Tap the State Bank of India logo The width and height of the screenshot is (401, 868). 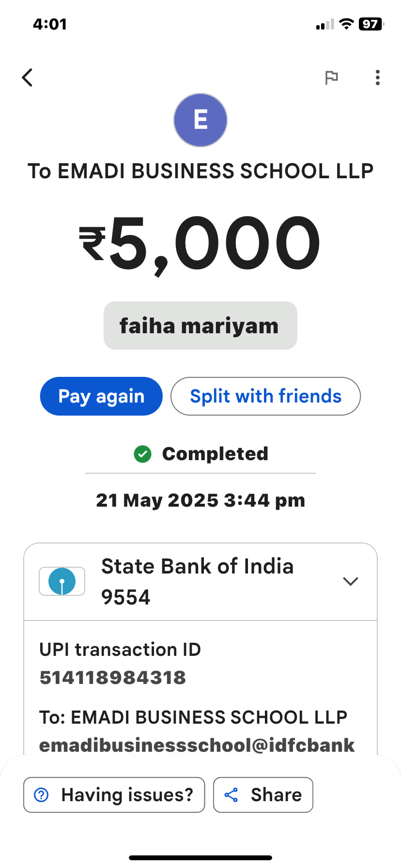pyautogui.click(x=62, y=581)
